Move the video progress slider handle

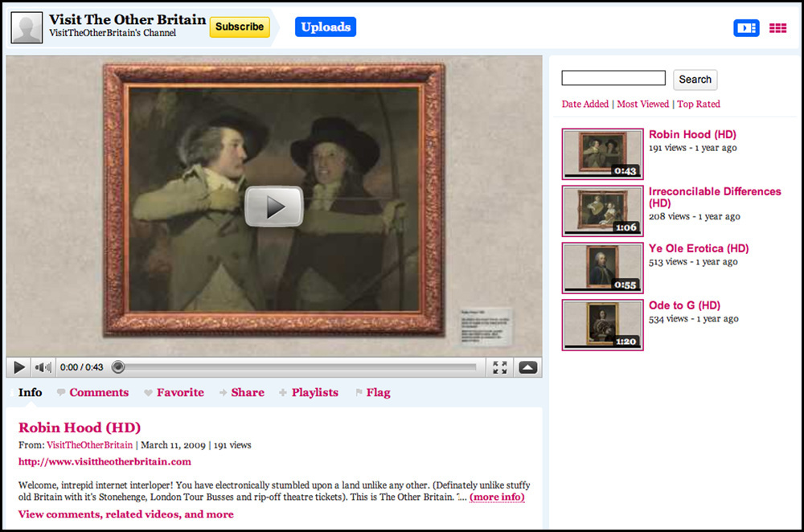click(x=118, y=367)
